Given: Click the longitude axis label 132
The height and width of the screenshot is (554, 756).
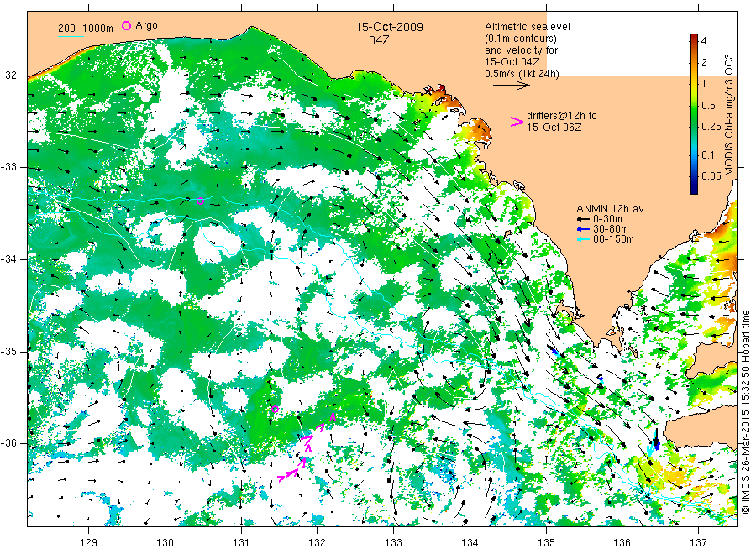Looking at the screenshot, I should coord(318,543).
